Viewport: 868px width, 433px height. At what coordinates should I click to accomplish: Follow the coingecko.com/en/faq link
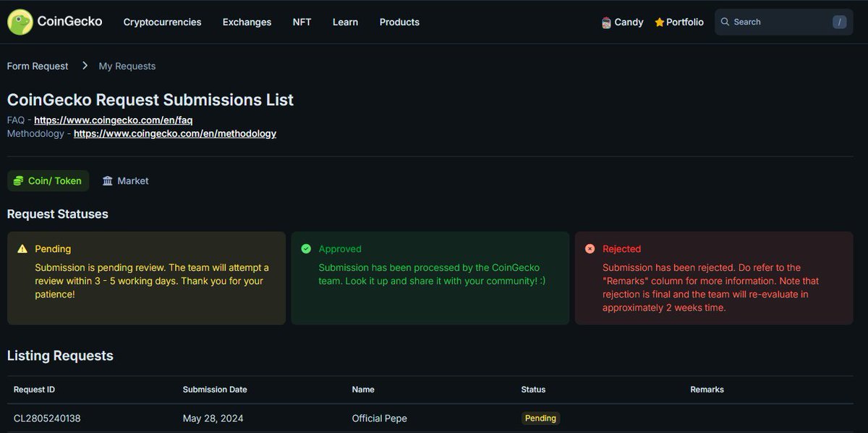pos(114,120)
